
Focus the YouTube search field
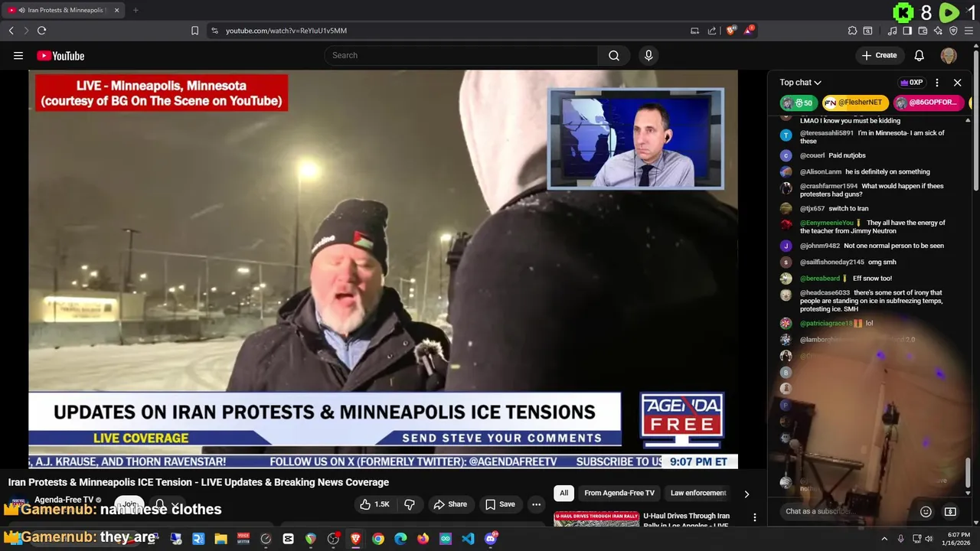pos(461,55)
